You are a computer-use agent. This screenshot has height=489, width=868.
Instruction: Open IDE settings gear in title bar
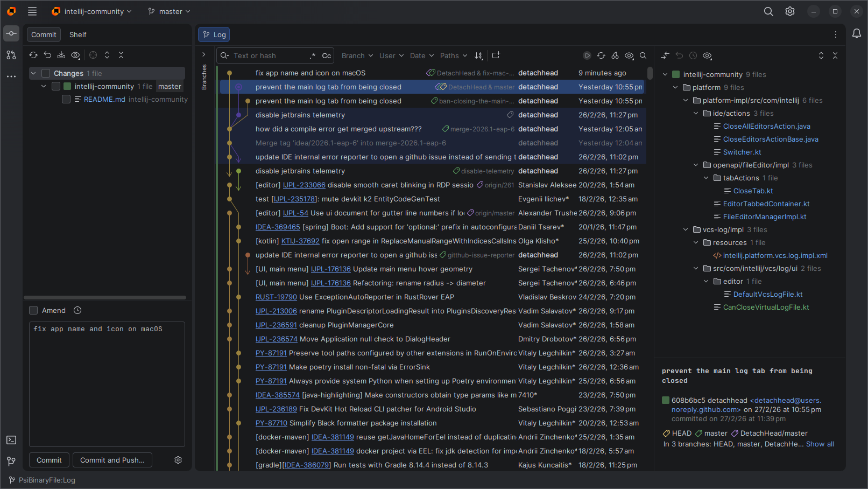[790, 11]
